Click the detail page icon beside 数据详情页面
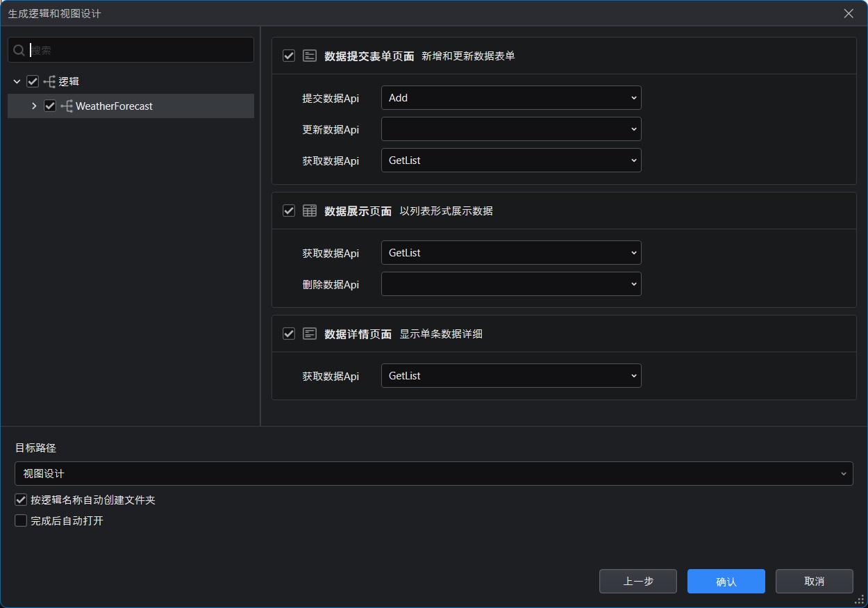 (310, 334)
